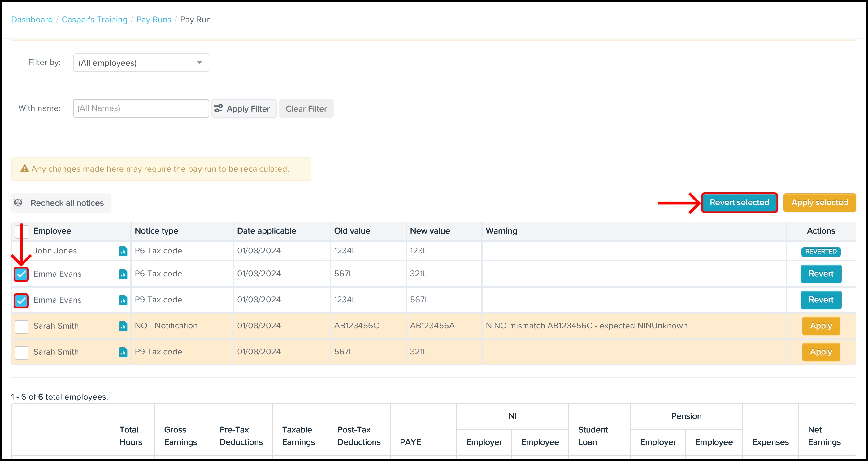
Task: Click the NI group column header
Action: pos(513,416)
